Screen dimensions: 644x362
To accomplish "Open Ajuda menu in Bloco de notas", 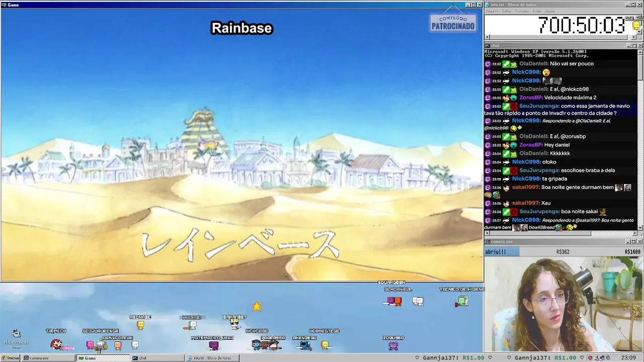I will point(550,11).
